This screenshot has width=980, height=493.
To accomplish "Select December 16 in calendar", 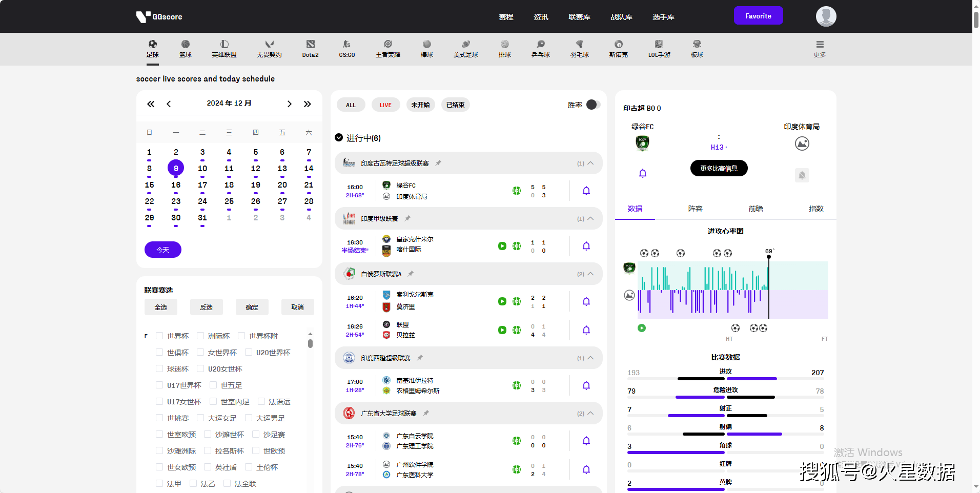I will coord(176,185).
